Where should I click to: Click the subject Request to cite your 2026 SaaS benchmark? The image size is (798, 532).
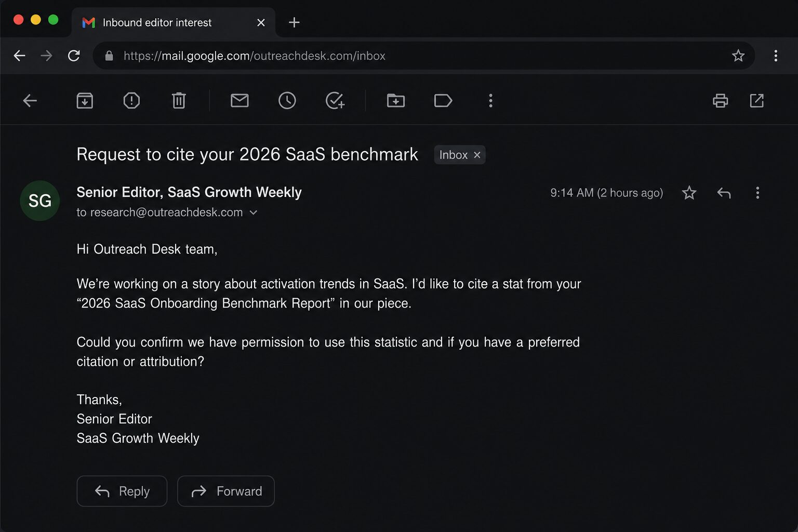247,154
